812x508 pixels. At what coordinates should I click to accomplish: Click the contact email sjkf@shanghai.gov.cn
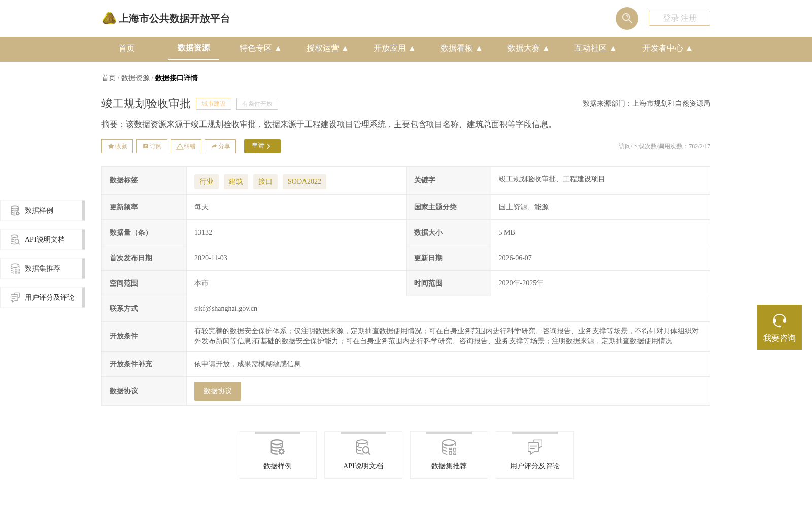tap(226, 309)
